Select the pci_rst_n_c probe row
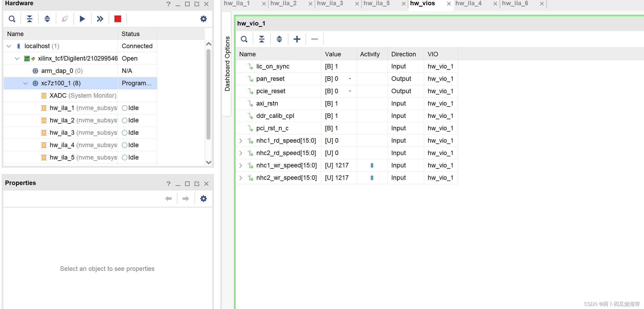644x309 pixels. pos(346,128)
